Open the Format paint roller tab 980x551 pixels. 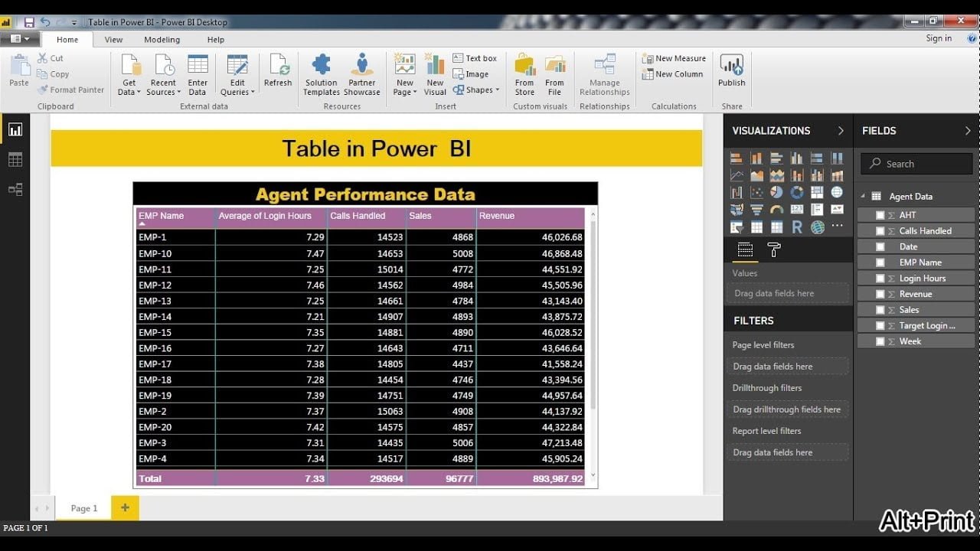coord(774,250)
